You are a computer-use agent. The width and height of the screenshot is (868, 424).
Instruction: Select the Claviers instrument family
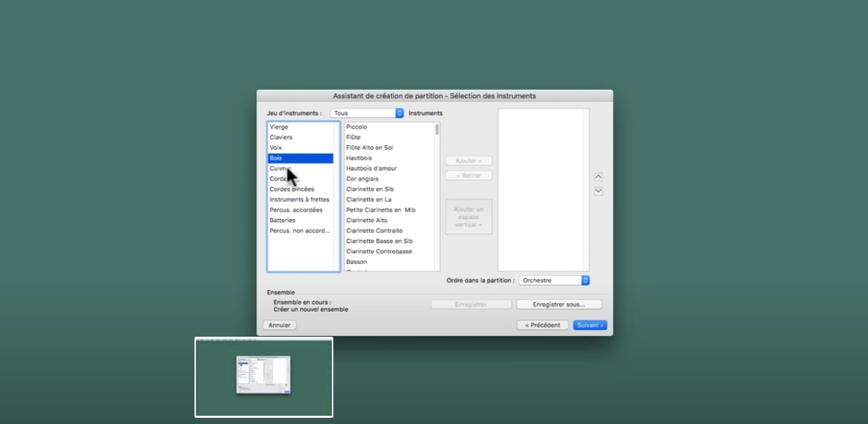(x=281, y=137)
